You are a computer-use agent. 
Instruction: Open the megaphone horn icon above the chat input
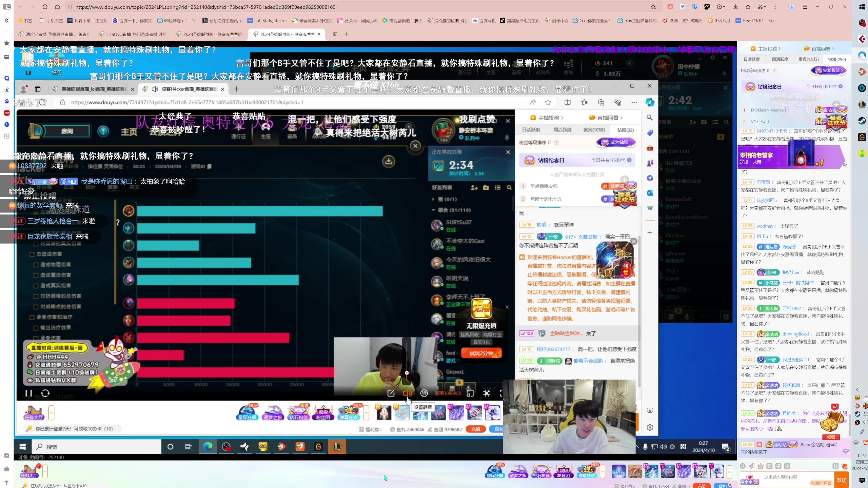click(752, 466)
